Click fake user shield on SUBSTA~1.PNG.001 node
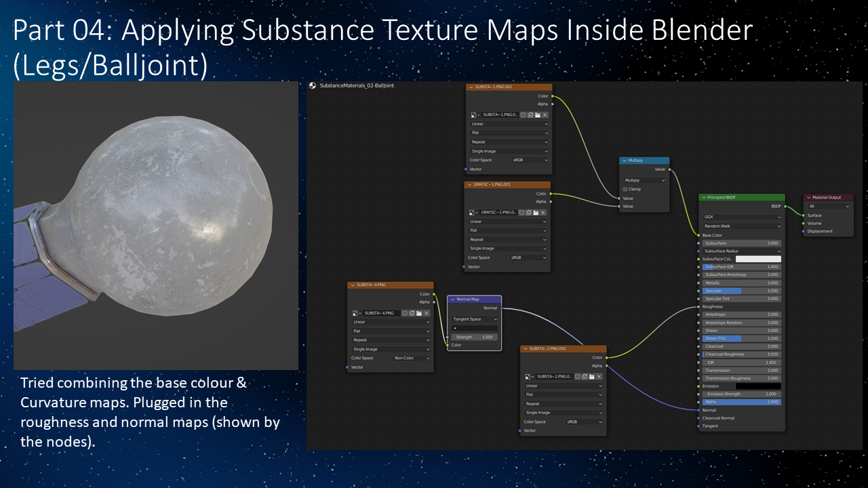The height and width of the screenshot is (488, 868). (523, 115)
